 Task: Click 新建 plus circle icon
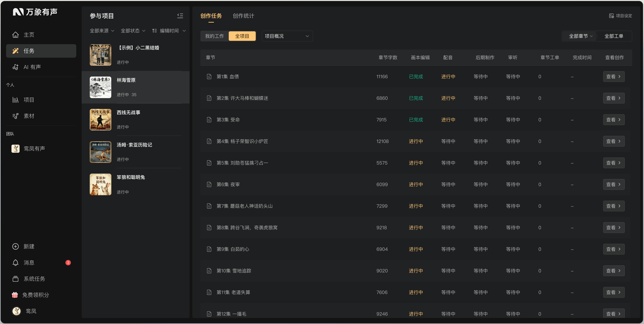click(x=16, y=246)
